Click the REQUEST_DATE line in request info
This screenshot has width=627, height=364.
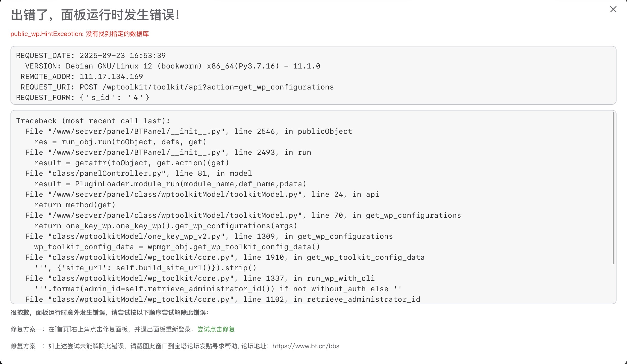[x=91, y=56]
